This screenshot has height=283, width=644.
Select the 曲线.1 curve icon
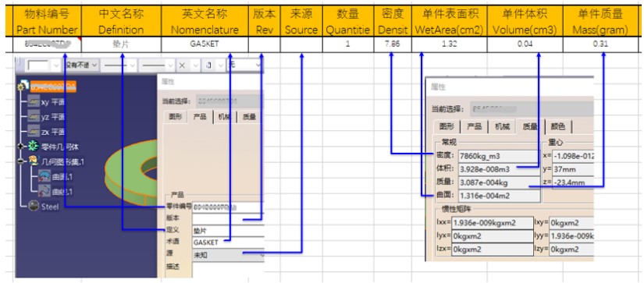coord(44,192)
